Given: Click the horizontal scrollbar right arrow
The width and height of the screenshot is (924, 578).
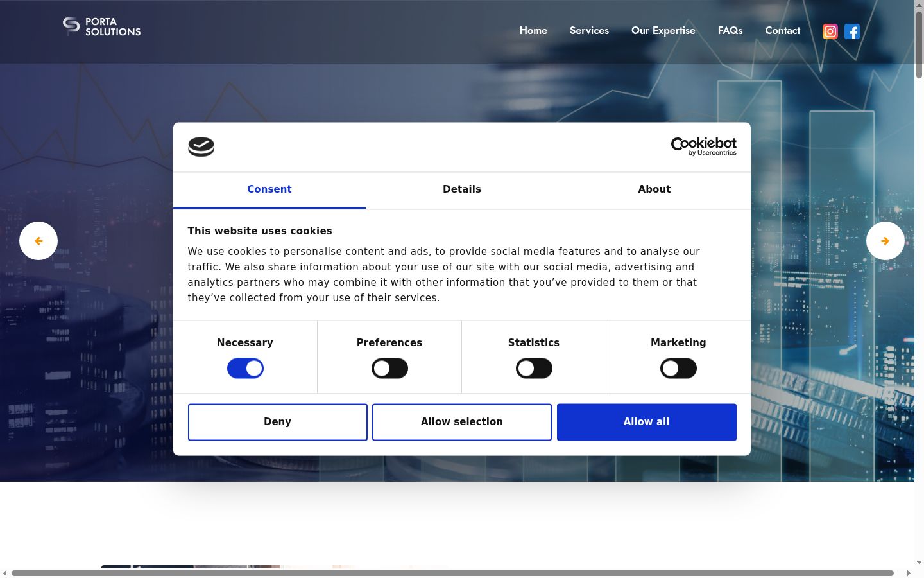Looking at the screenshot, I should click(909, 573).
